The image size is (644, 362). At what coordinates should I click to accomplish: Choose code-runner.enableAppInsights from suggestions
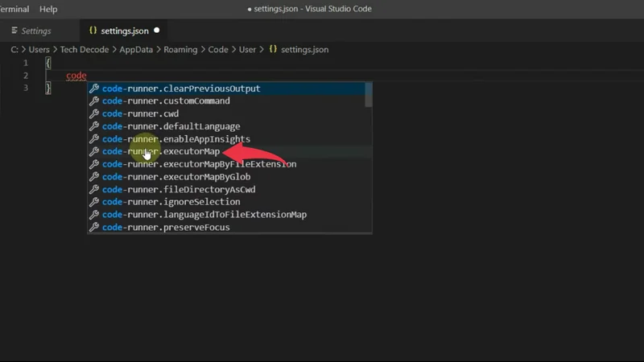click(x=175, y=139)
